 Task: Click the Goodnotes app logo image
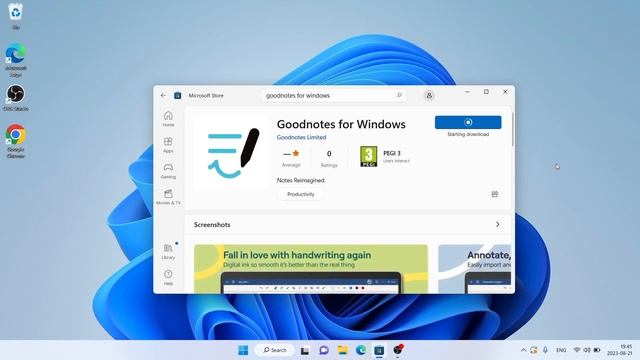click(x=232, y=153)
